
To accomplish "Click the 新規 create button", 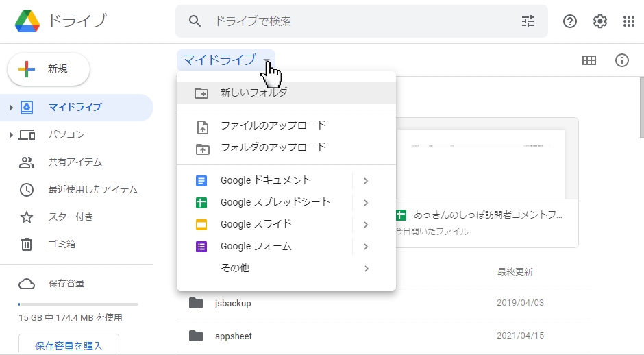I will (49, 69).
